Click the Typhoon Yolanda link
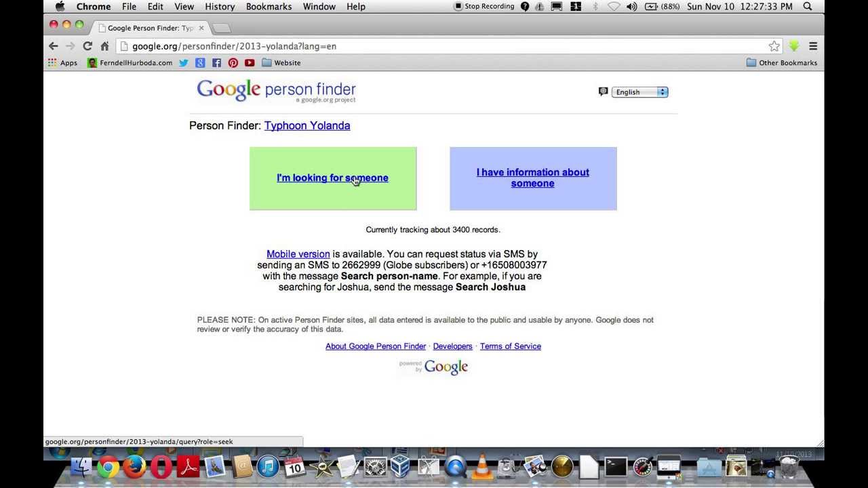This screenshot has width=868, height=488. coord(307,125)
